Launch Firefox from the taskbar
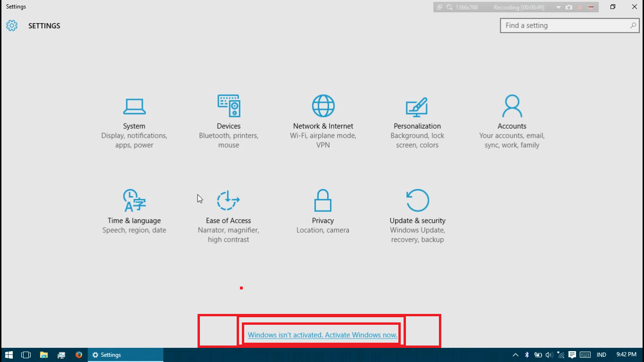Viewport: 644px width, 362px height. pyautogui.click(x=79, y=355)
